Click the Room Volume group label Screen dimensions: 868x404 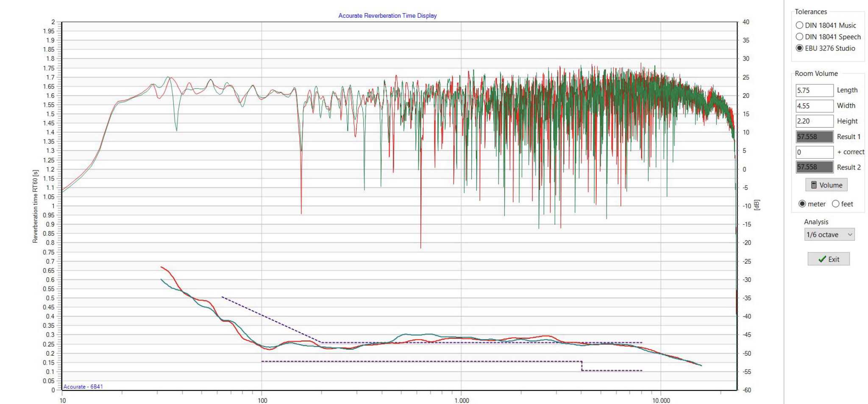pyautogui.click(x=816, y=73)
